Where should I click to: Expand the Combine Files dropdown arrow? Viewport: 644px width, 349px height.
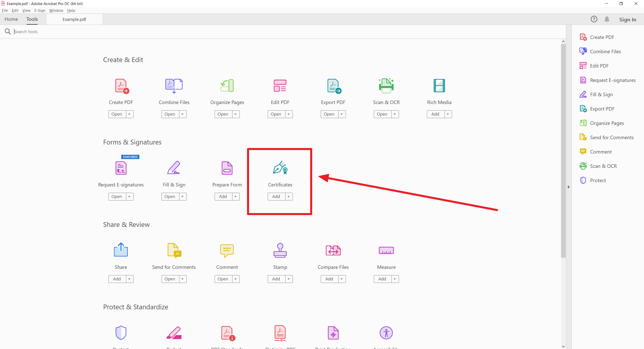click(182, 114)
